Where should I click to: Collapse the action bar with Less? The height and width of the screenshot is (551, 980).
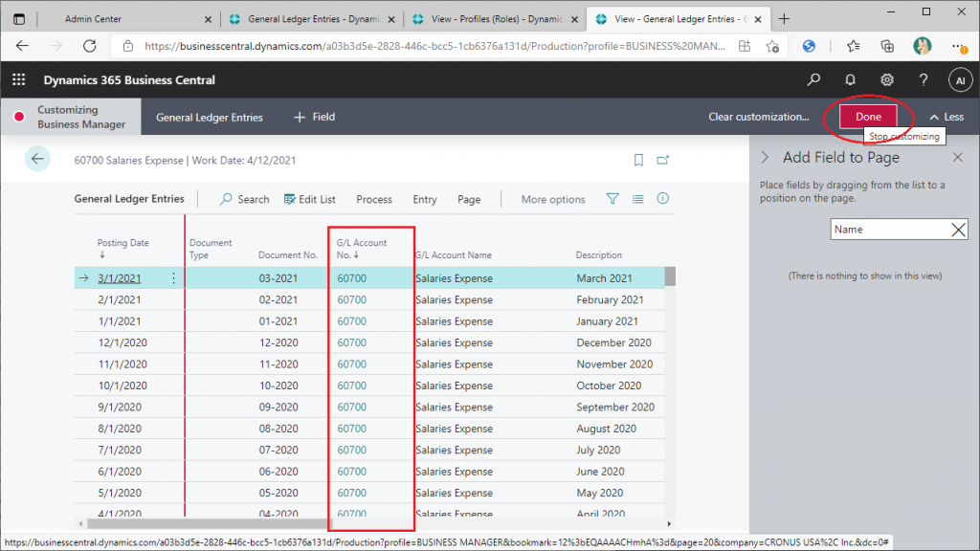coord(947,117)
